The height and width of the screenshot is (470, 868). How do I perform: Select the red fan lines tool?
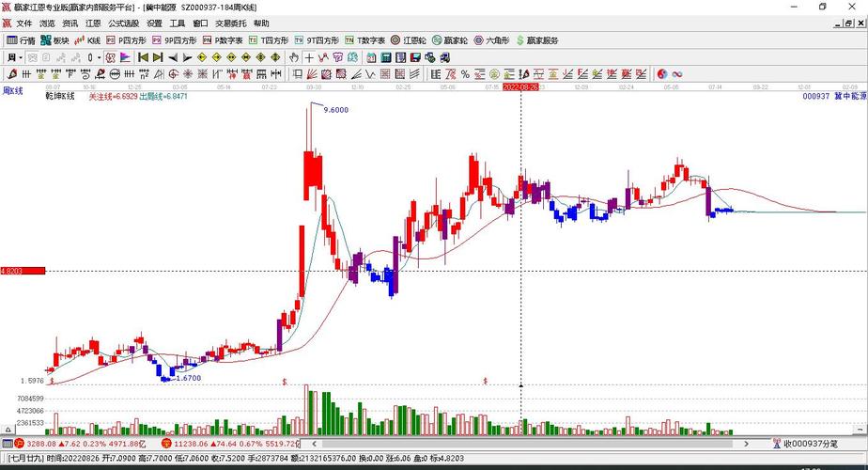(x=311, y=73)
